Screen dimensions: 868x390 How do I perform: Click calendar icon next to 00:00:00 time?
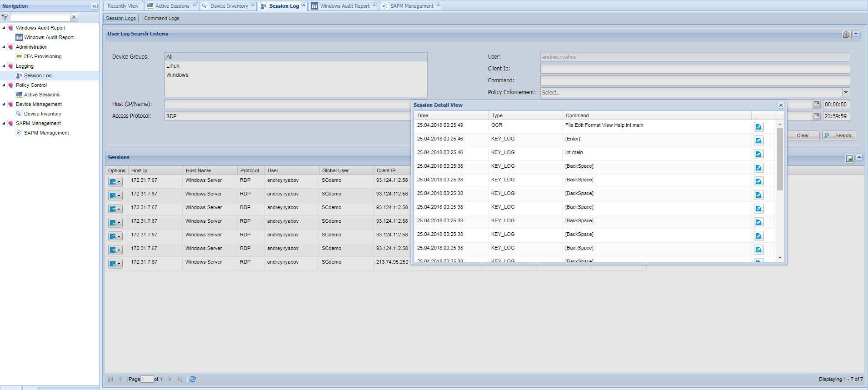(816, 104)
